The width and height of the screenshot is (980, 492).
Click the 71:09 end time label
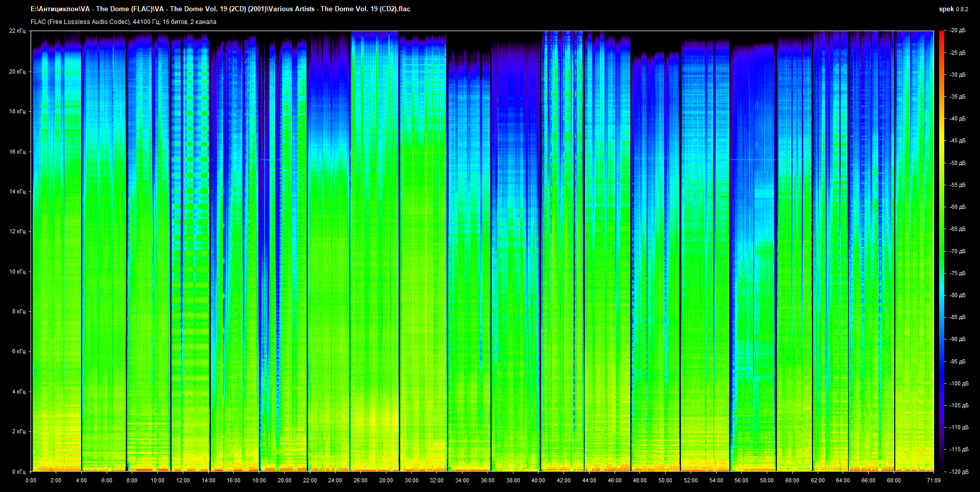(x=934, y=480)
